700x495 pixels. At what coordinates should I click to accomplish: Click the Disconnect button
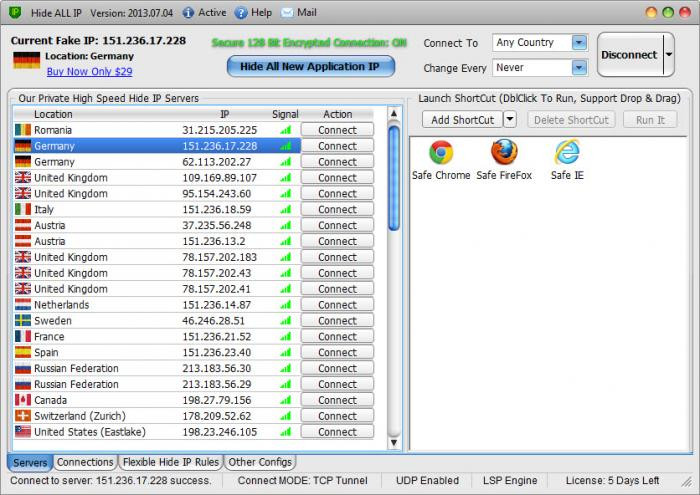coord(629,54)
